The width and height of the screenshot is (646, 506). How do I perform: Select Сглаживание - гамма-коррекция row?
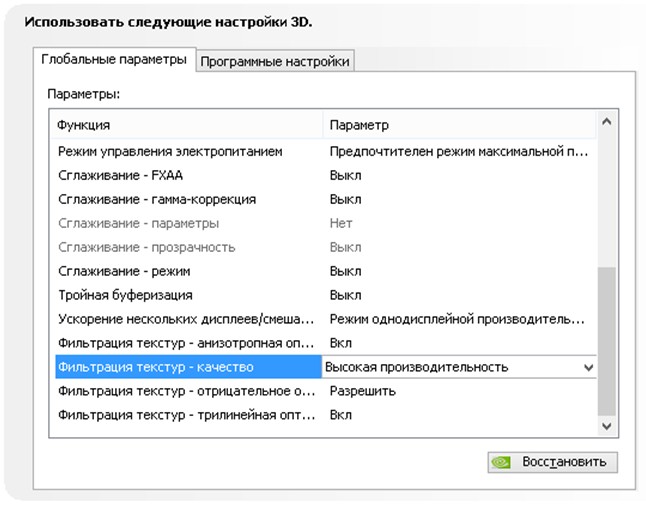coord(156,199)
